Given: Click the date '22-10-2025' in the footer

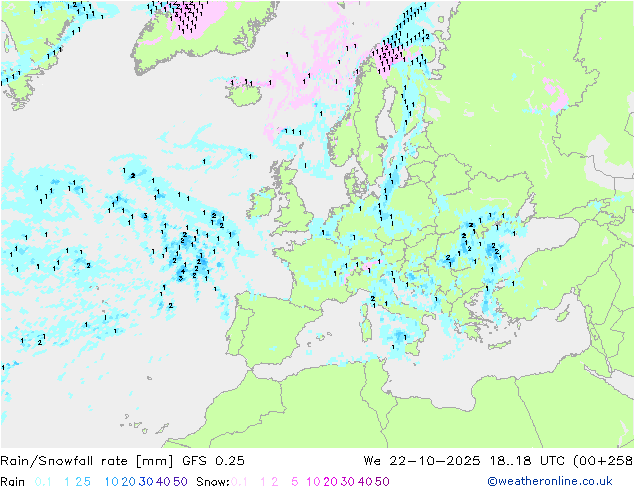Looking at the screenshot, I should (435, 461).
